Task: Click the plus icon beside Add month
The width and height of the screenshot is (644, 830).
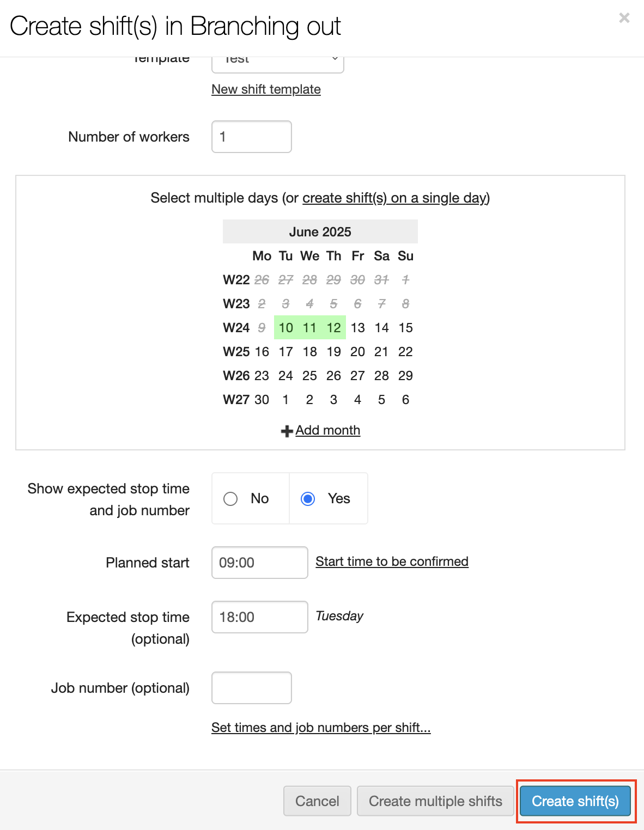Action: click(x=287, y=431)
